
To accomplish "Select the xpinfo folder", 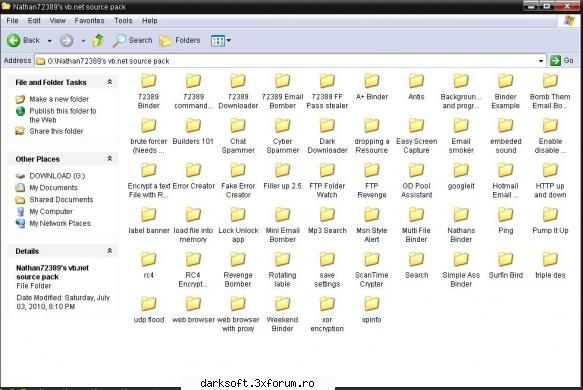I will 372,310.
